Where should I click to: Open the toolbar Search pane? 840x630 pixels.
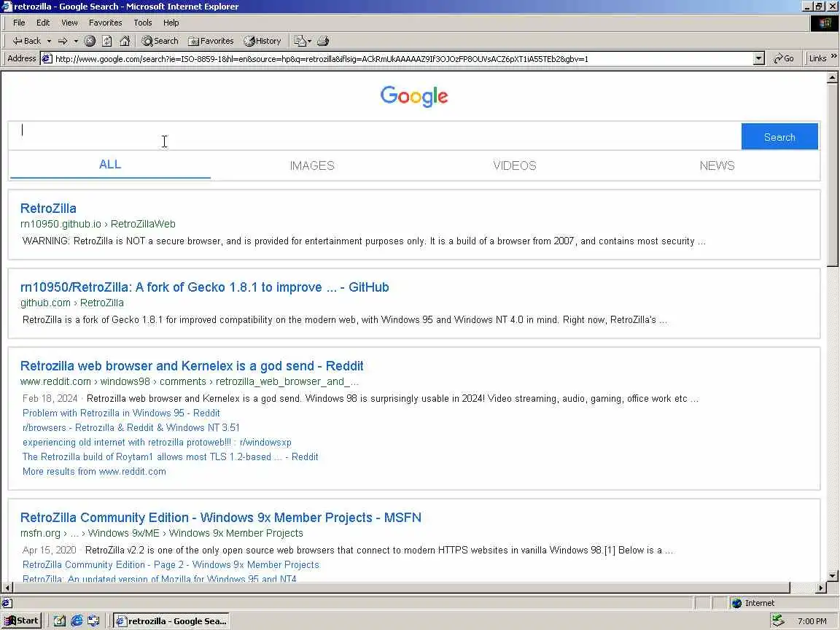pos(160,41)
